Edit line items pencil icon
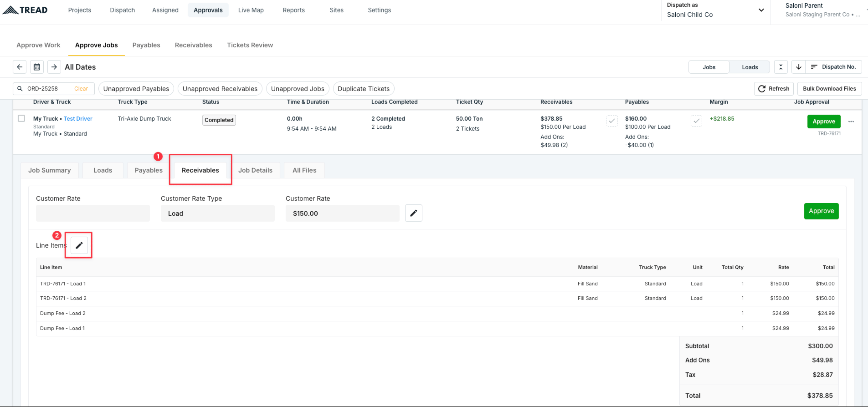 coord(79,245)
